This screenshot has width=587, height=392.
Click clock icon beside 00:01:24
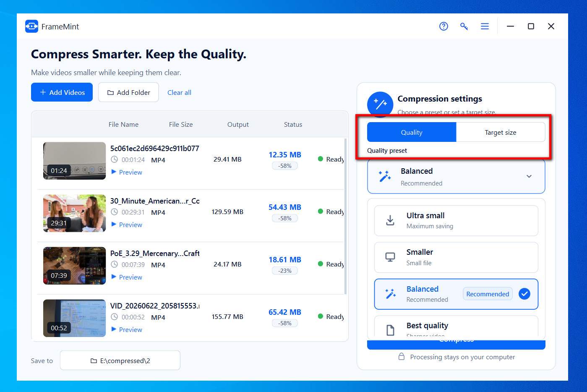pos(114,159)
